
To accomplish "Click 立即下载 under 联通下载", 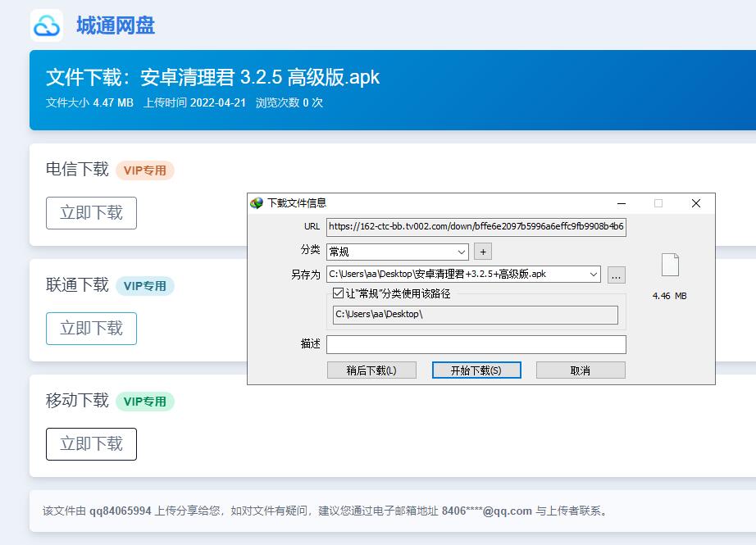I will pyautogui.click(x=91, y=328).
